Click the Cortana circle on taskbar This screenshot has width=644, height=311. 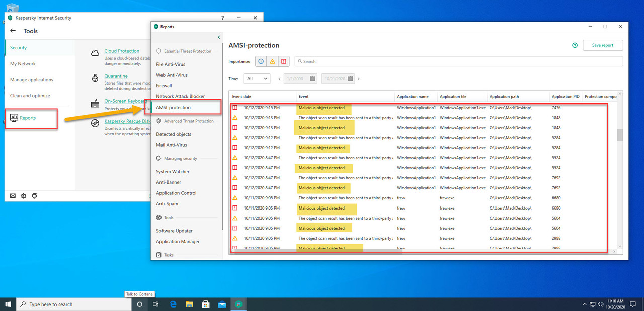point(140,304)
